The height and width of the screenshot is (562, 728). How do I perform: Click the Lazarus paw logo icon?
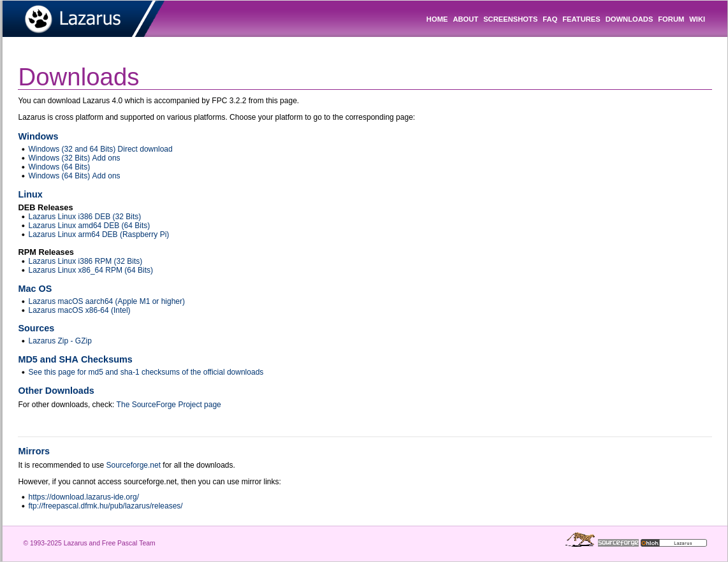38,19
